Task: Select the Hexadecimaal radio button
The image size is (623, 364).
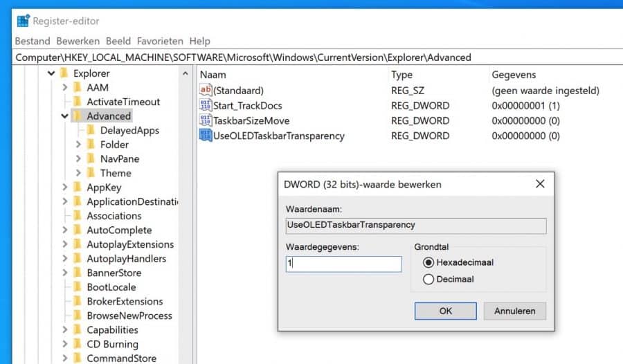Action: [x=428, y=262]
